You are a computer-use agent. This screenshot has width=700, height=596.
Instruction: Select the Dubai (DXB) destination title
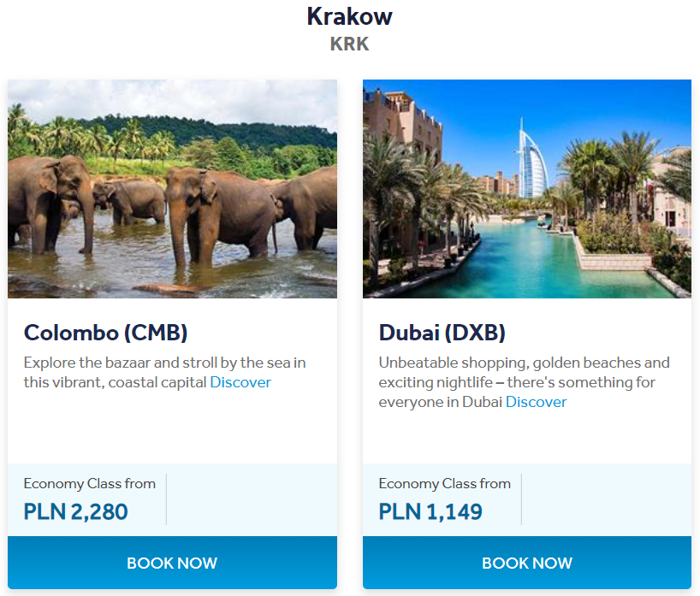pyautogui.click(x=442, y=333)
